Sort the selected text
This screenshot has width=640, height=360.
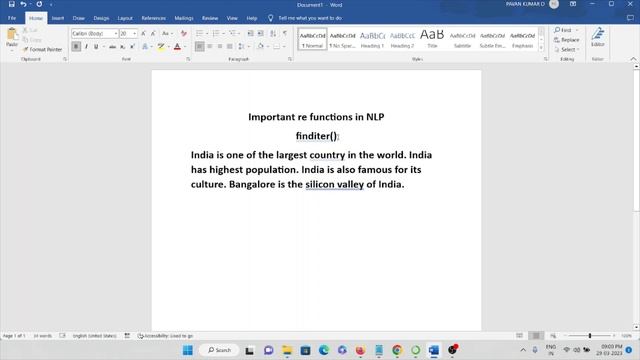pyautogui.click(x=273, y=33)
